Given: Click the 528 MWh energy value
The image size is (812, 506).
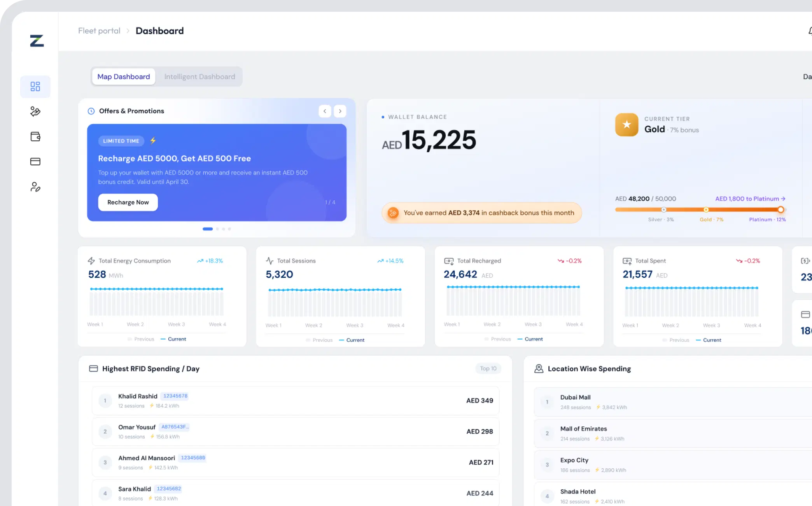Looking at the screenshot, I should (x=105, y=274).
